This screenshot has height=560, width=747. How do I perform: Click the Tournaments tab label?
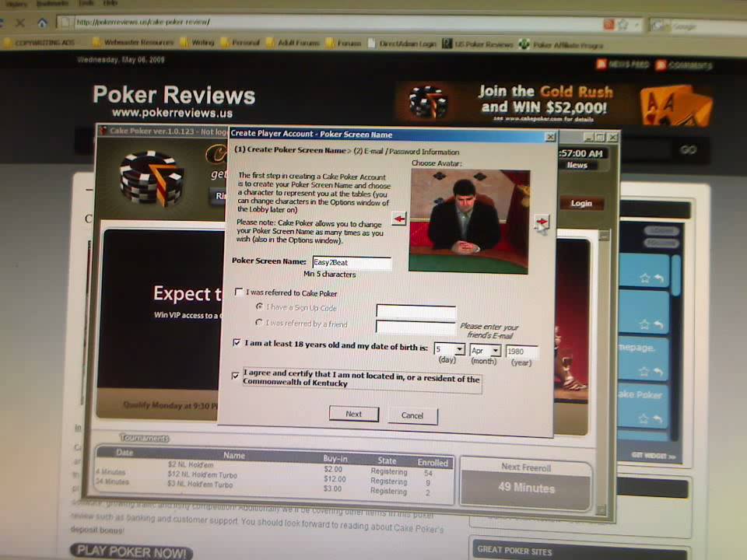coord(145,438)
